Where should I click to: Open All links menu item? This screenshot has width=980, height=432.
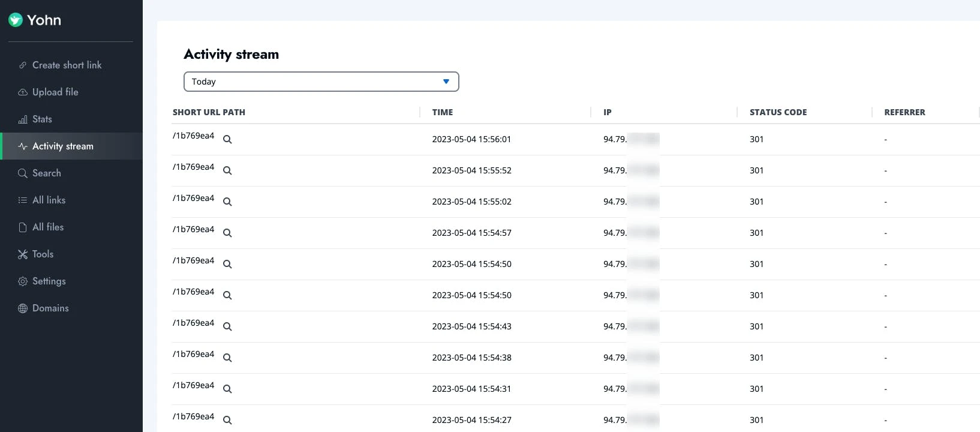coord(71,200)
